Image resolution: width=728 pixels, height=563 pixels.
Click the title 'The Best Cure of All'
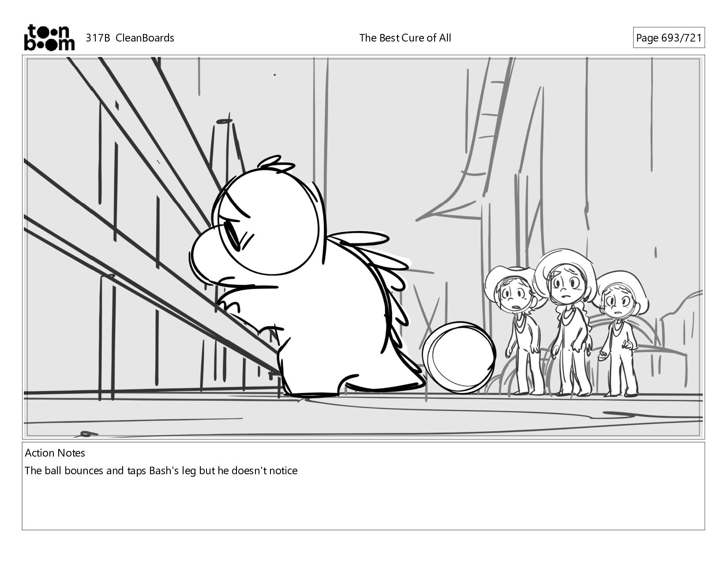click(x=405, y=38)
